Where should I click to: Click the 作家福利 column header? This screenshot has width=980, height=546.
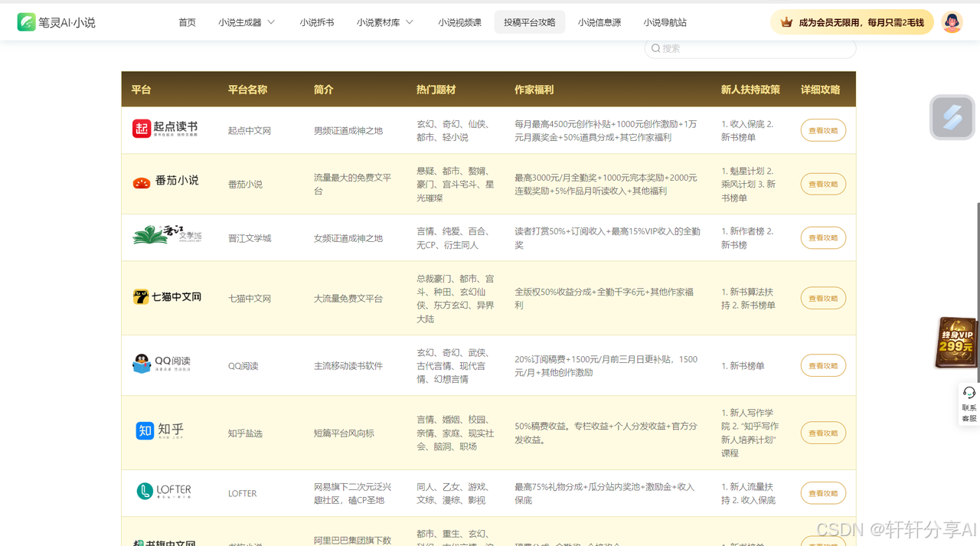coord(534,90)
